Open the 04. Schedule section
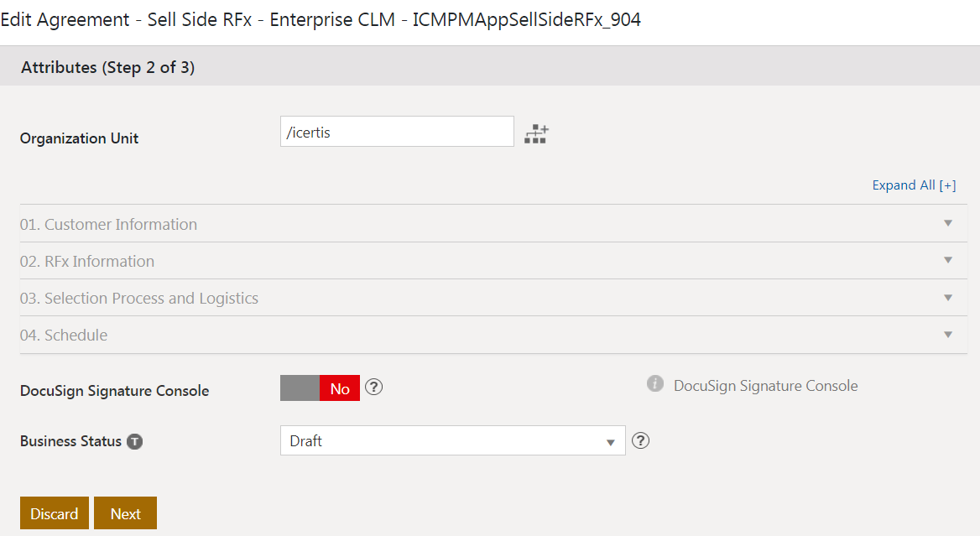The image size is (980, 536). pyautogui.click(x=64, y=335)
